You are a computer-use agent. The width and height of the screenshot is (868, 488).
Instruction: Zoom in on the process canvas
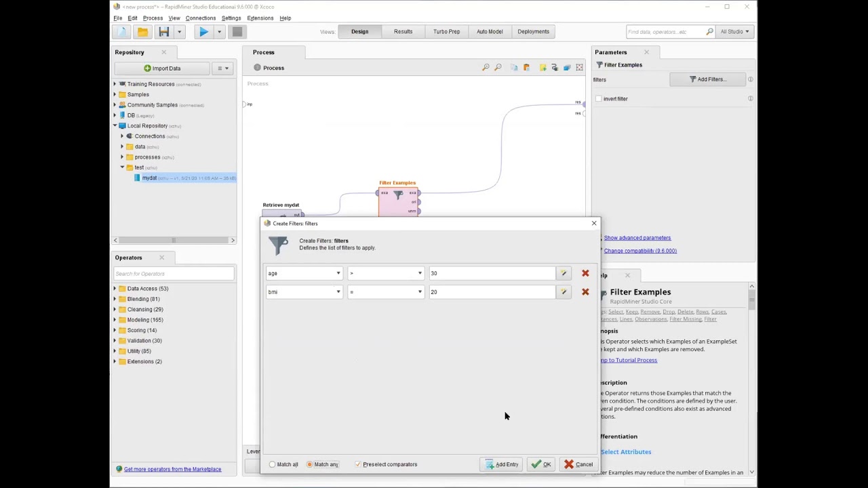(486, 68)
